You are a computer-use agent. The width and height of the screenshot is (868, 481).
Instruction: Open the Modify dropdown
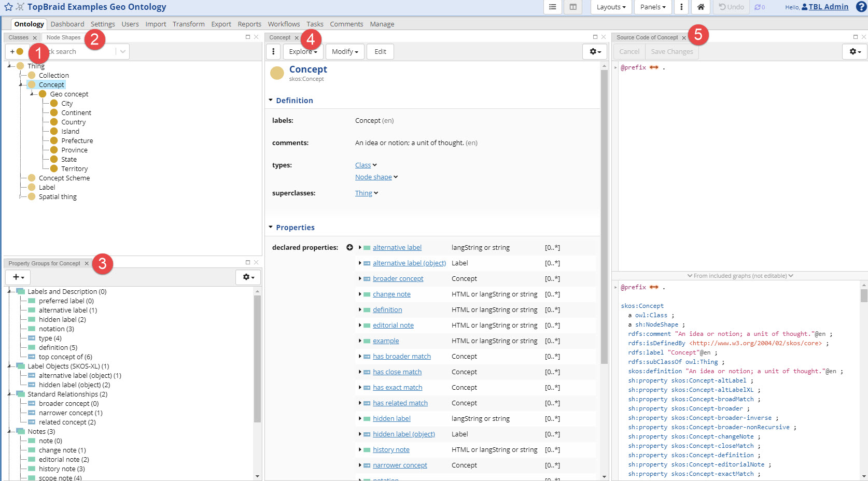pos(344,51)
